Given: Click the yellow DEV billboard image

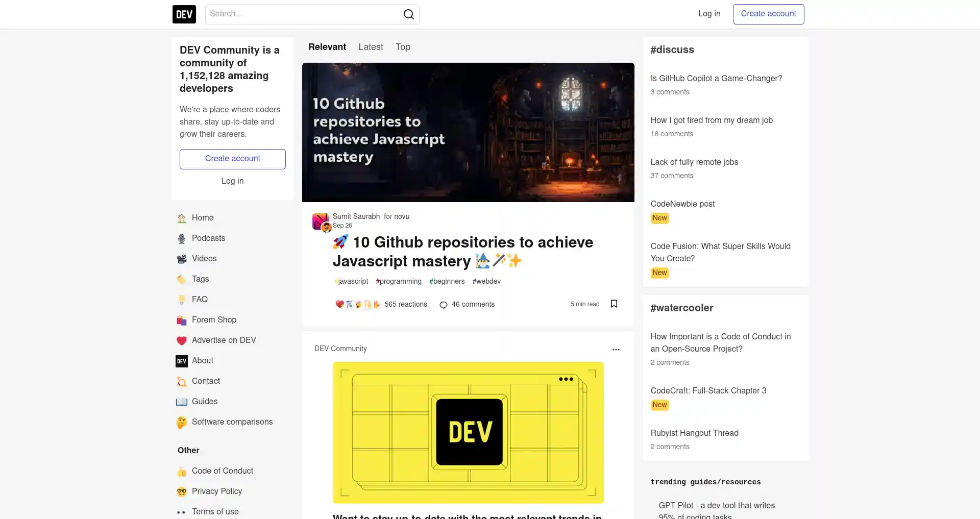Looking at the screenshot, I should [x=468, y=433].
